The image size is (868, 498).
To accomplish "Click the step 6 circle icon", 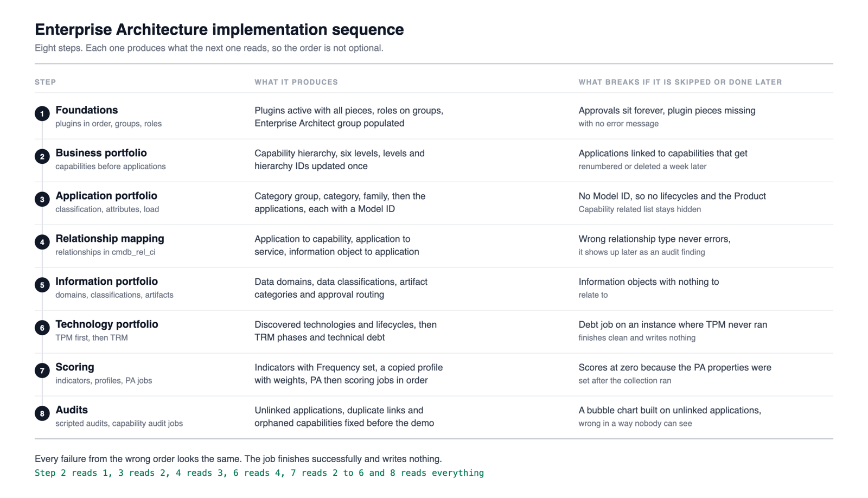I will pos(42,328).
